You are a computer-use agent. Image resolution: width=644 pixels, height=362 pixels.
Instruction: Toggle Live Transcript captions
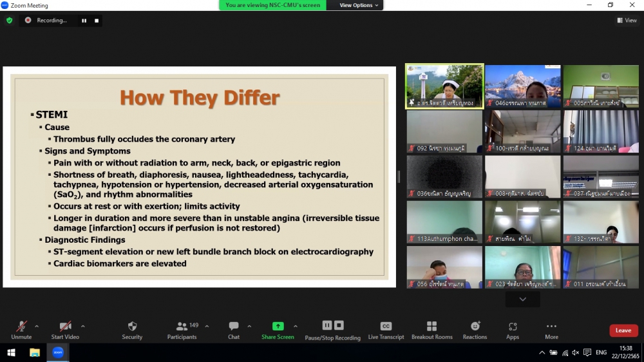pyautogui.click(x=386, y=327)
